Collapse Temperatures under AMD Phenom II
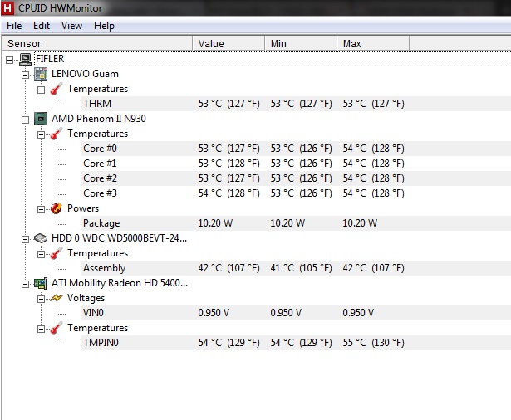 click(x=41, y=134)
